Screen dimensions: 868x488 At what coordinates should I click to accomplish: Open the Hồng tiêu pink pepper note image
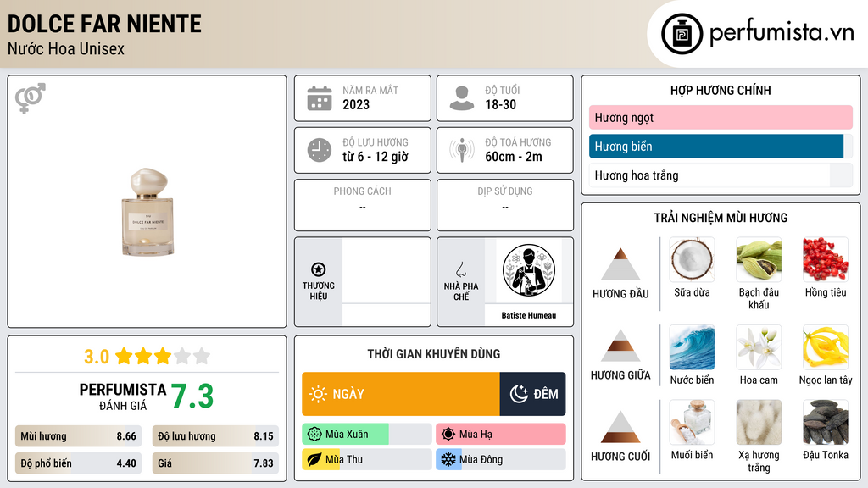[826, 259]
